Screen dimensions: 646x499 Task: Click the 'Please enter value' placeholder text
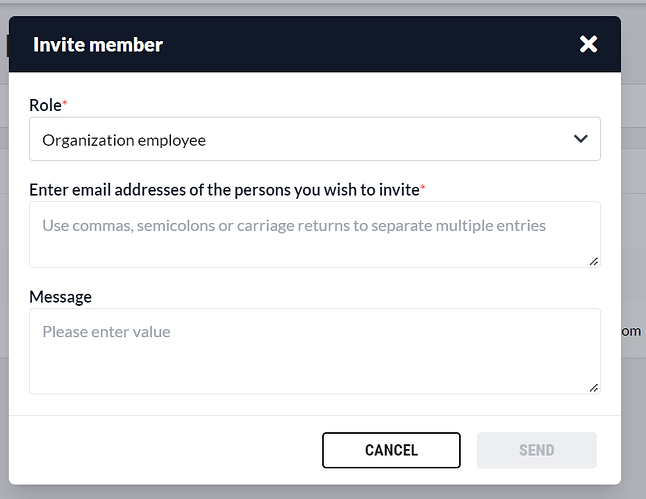106,332
